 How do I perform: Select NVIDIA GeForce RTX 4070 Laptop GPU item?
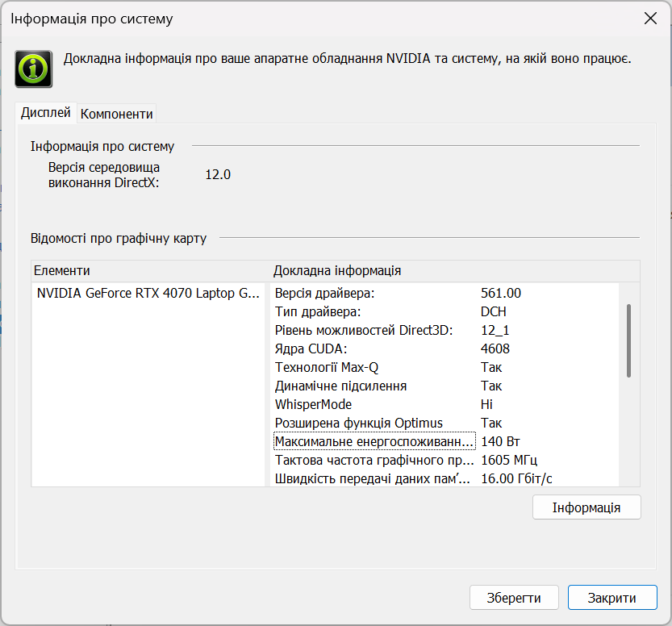[x=148, y=293]
